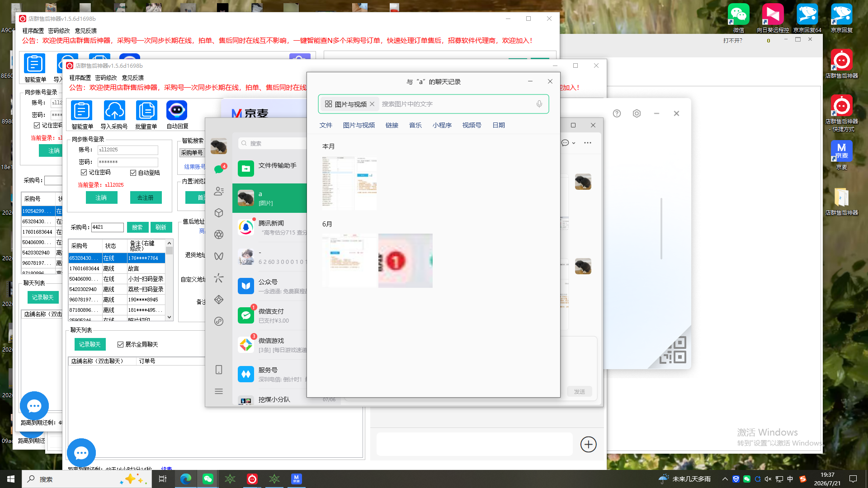Open the 自动回复 robot icon
This screenshot has height=488, width=868.
click(177, 115)
